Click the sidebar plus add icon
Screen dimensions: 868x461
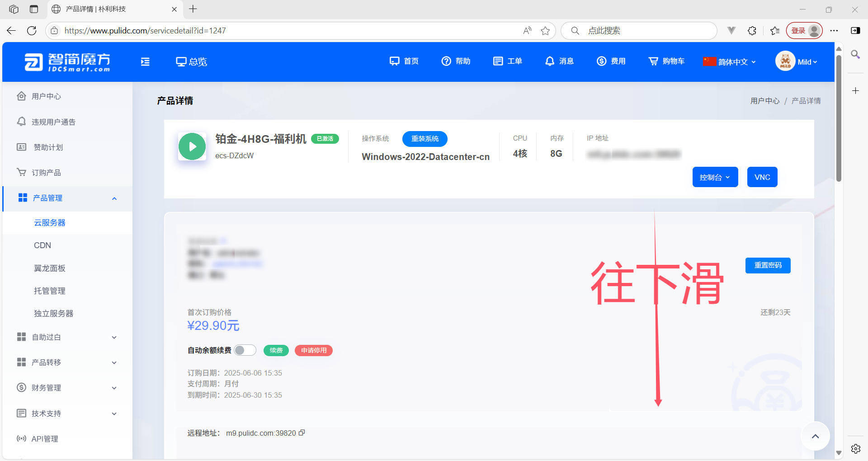coord(855,91)
